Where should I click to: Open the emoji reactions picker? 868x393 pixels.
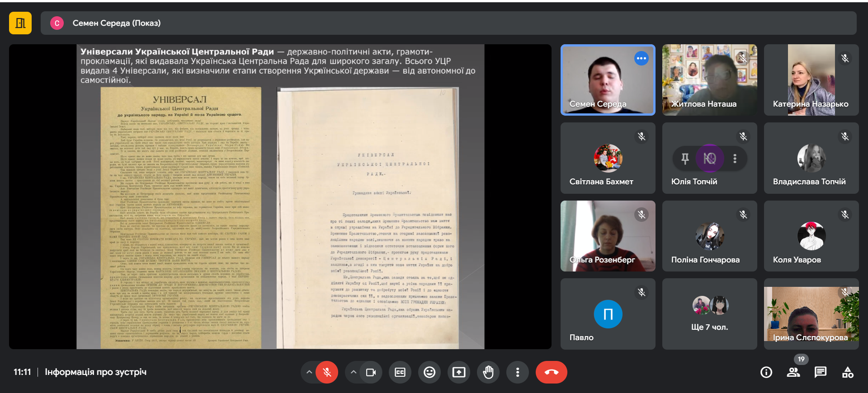429,372
